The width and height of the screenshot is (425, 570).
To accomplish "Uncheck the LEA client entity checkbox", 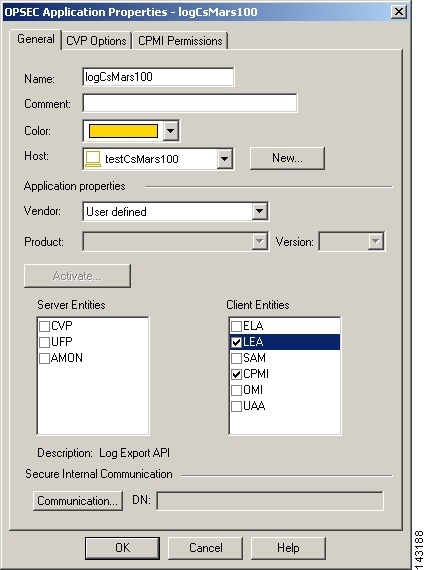I will (x=236, y=342).
